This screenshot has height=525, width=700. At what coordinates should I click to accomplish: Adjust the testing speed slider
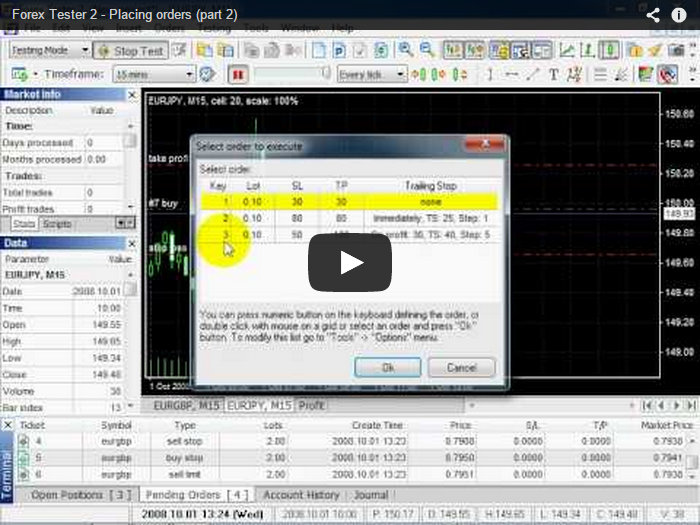(x=292, y=74)
